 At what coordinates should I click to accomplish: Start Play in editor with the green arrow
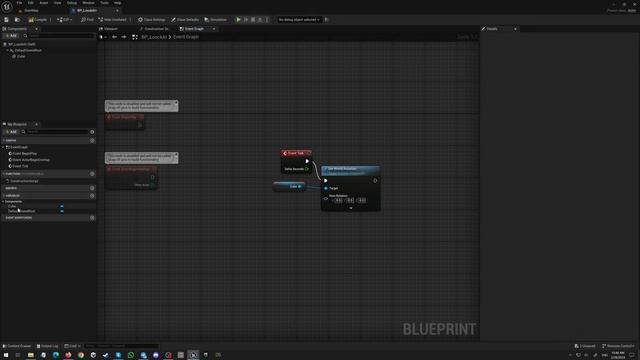coord(238,20)
